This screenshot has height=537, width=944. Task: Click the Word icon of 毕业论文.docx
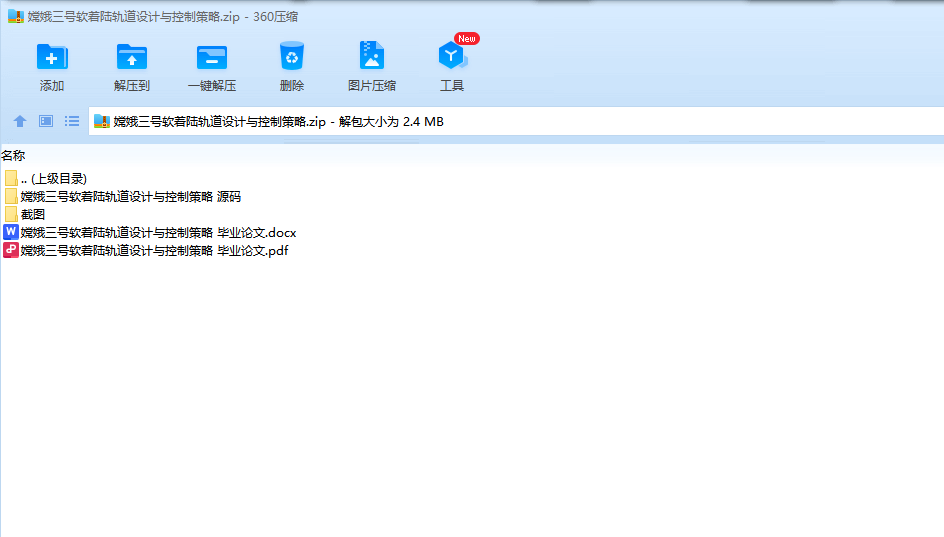11,232
